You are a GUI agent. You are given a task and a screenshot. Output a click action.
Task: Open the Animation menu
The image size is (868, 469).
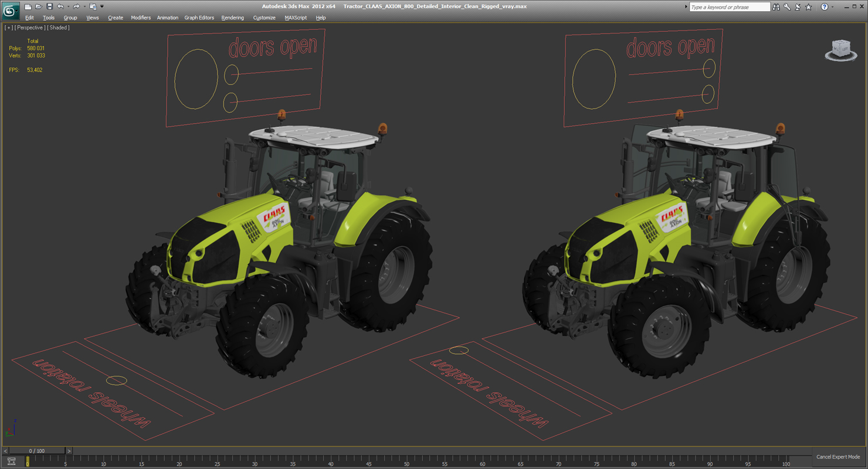point(168,18)
